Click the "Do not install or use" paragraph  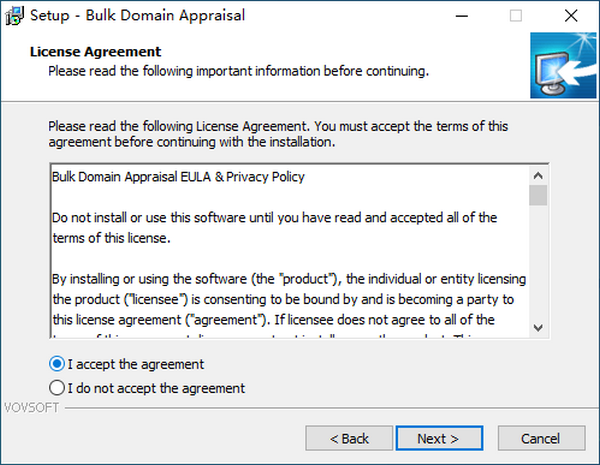[x=274, y=216]
